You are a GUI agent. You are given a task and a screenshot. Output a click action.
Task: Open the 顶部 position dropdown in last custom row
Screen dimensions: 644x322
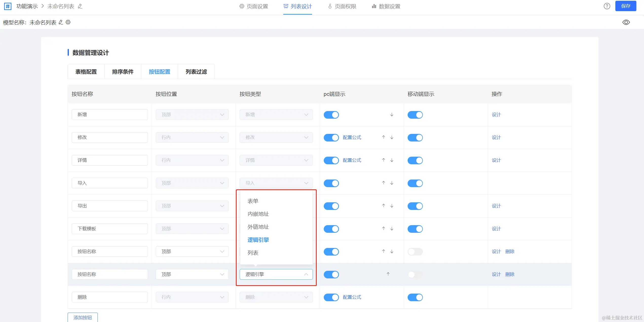192,274
